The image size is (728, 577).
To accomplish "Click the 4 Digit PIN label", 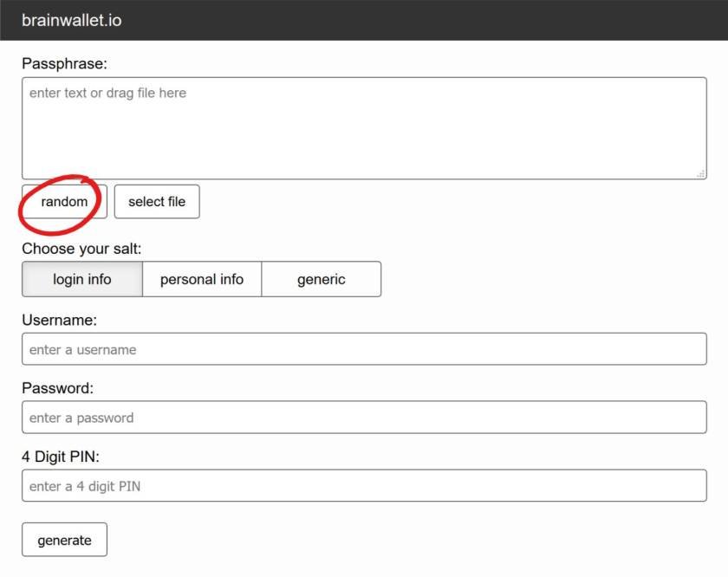I will click(x=61, y=457).
